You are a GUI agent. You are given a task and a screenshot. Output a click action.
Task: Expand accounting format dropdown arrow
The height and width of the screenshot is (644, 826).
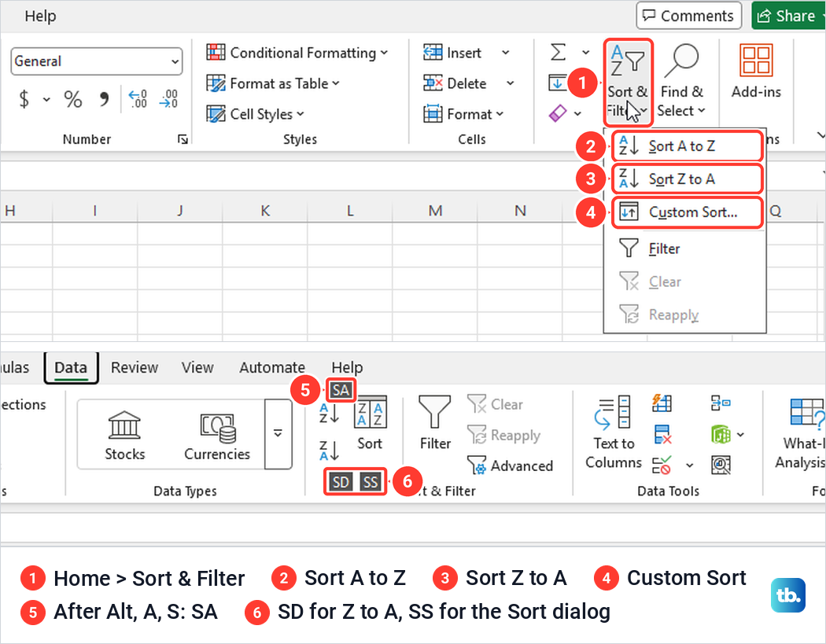(x=46, y=99)
